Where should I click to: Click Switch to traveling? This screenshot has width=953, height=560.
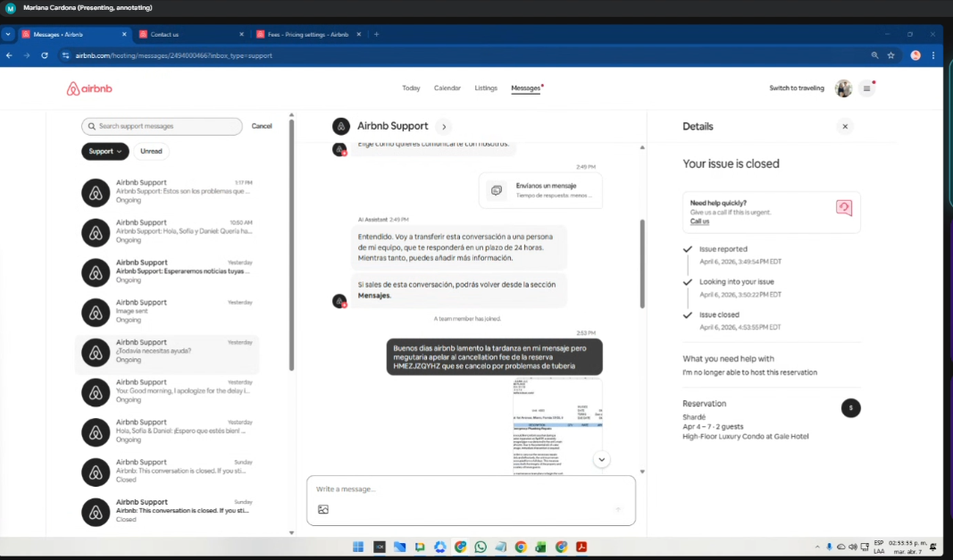[796, 88]
